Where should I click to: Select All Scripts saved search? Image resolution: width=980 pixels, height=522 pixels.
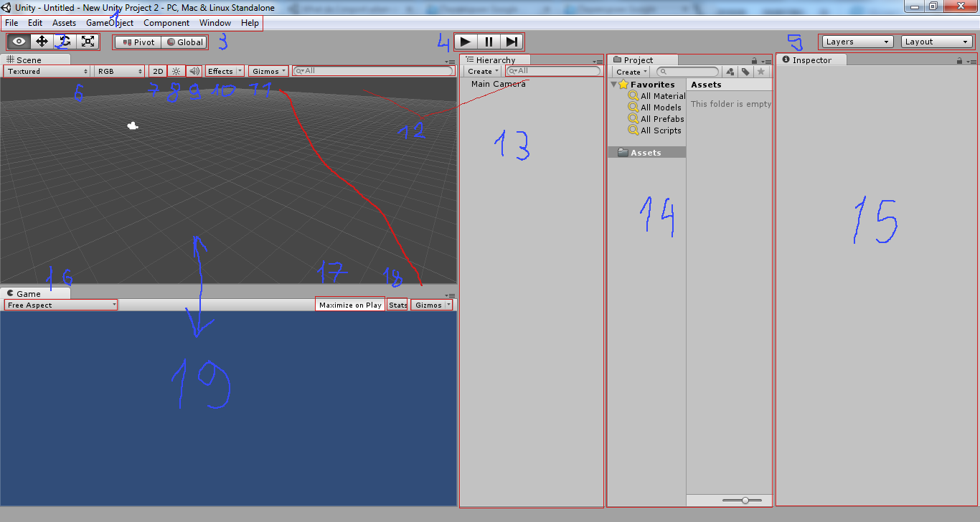tap(654, 130)
